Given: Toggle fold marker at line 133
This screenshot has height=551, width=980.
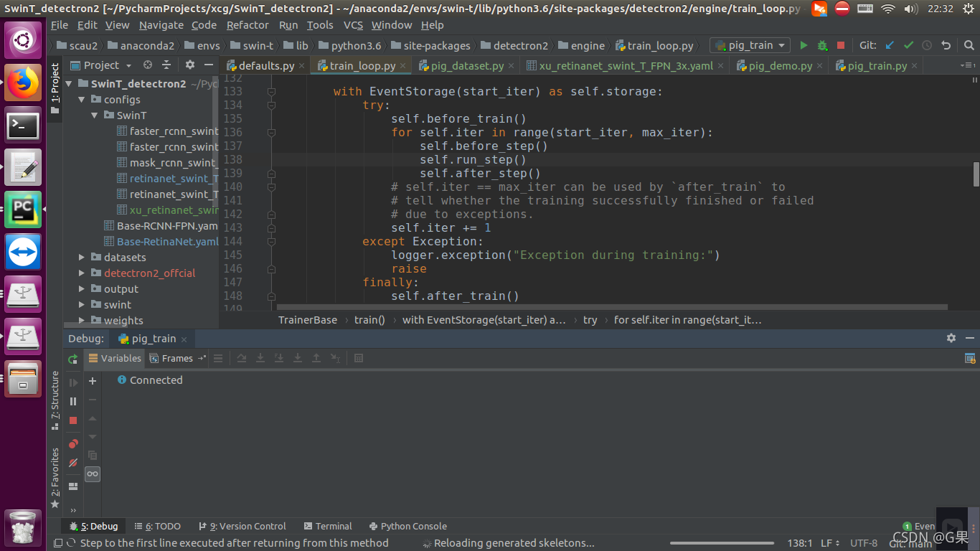Looking at the screenshot, I should [271, 92].
